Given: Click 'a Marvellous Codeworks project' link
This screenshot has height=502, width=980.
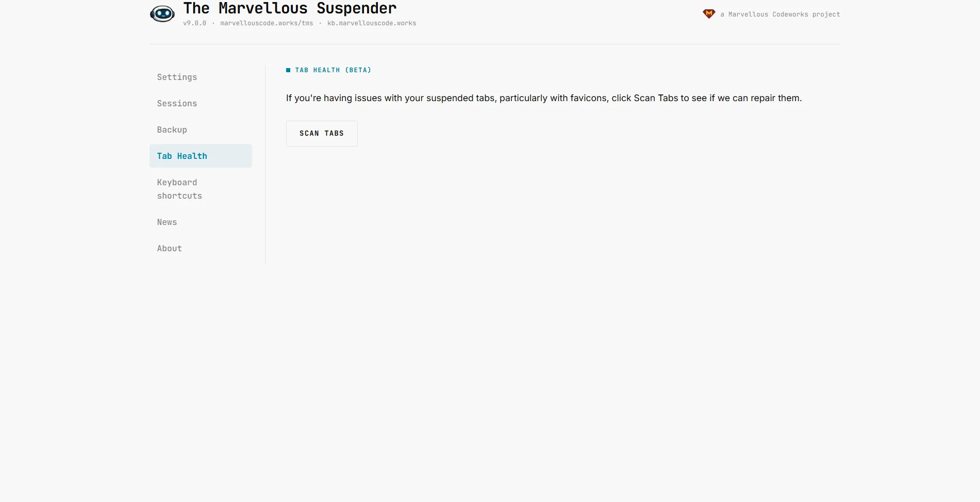Looking at the screenshot, I should pos(780,14).
